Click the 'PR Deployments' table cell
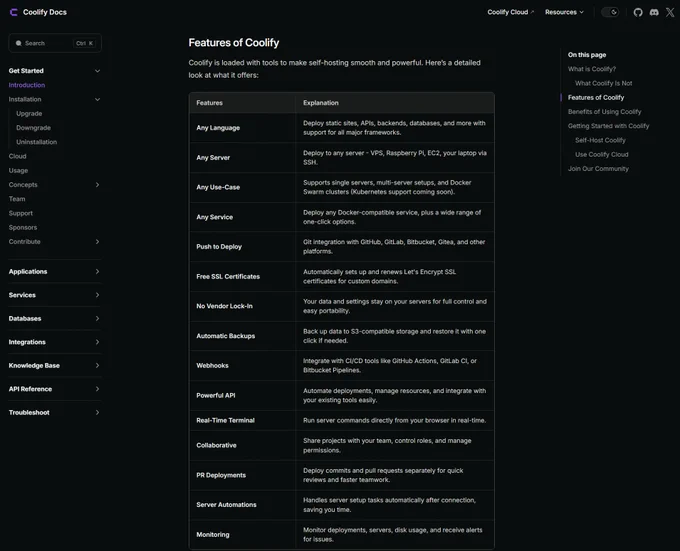The height and width of the screenshot is (551, 680). click(242, 475)
